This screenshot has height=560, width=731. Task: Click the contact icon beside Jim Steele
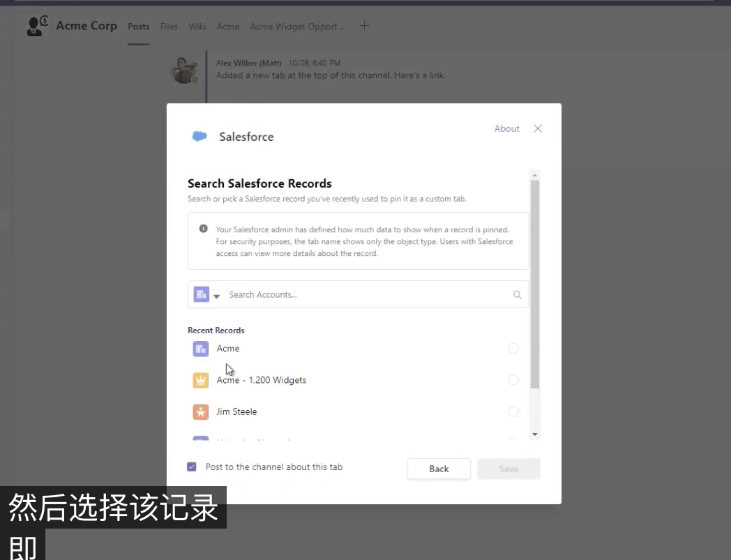tap(201, 411)
